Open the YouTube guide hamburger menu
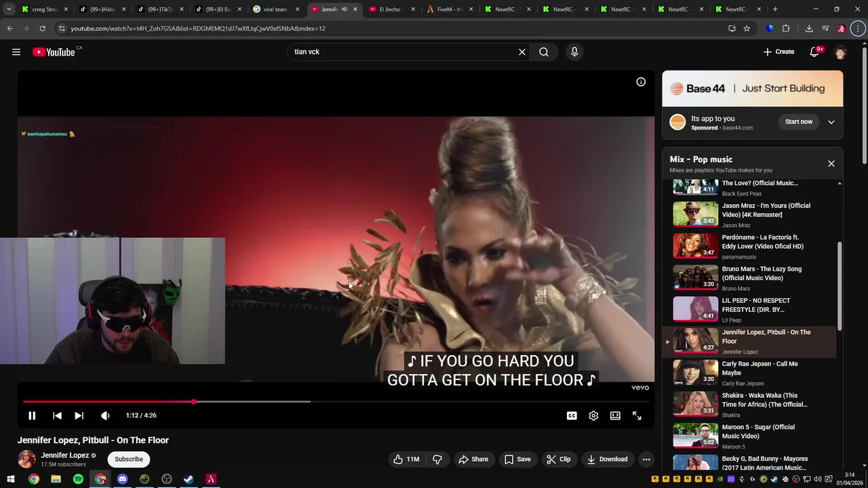 coord(16,52)
